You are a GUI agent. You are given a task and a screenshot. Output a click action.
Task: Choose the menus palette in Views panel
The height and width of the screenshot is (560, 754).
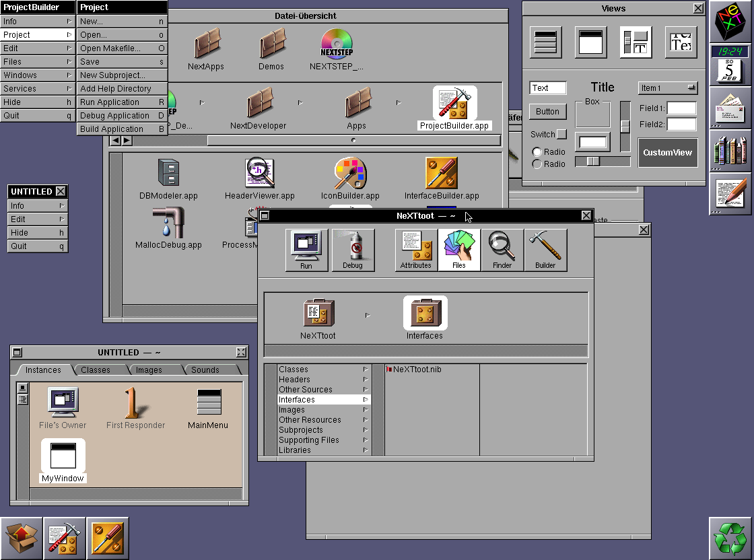546,42
